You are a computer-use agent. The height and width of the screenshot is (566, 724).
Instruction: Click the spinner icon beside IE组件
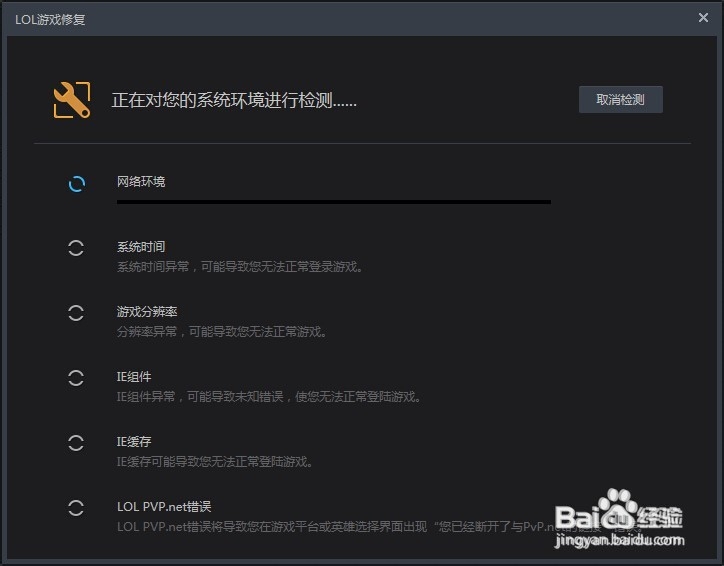[76, 378]
